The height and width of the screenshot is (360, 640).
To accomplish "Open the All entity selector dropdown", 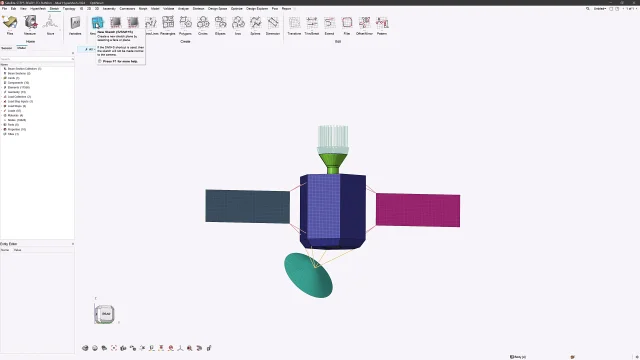I will [90, 49].
